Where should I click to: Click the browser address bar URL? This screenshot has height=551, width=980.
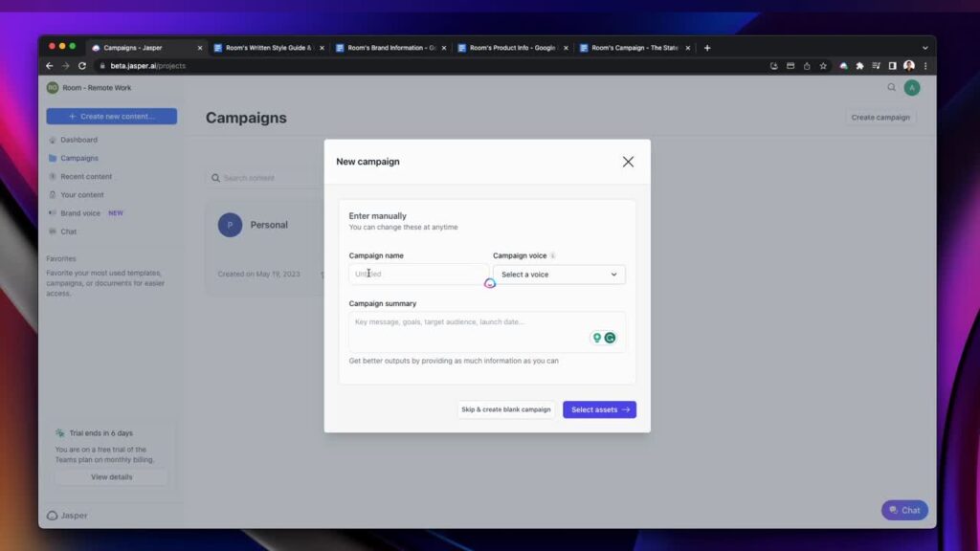[x=148, y=66]
